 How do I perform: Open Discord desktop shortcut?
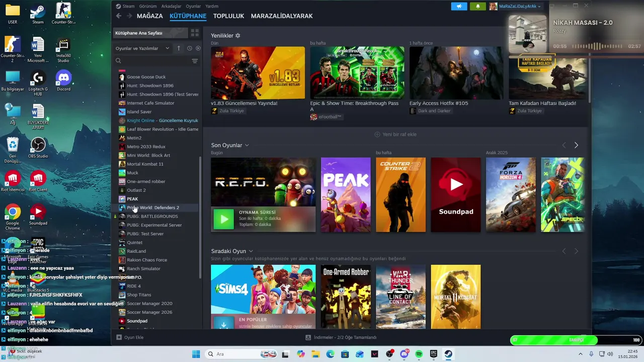click(63, 81)
